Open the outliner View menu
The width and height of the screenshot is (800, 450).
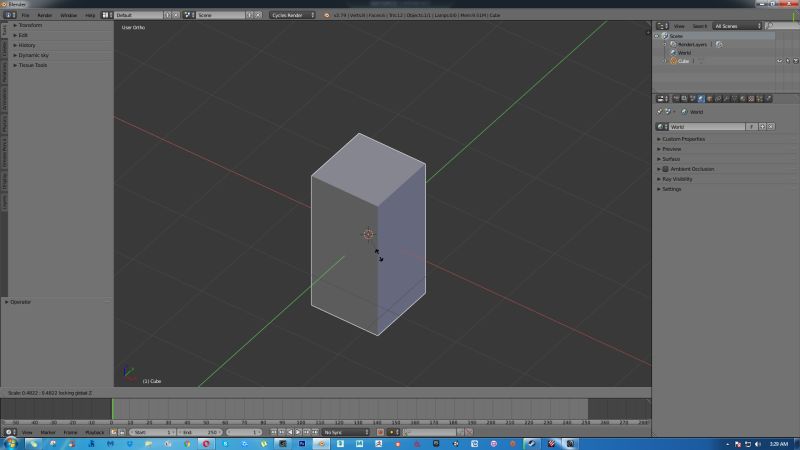(x=679, y=26)
